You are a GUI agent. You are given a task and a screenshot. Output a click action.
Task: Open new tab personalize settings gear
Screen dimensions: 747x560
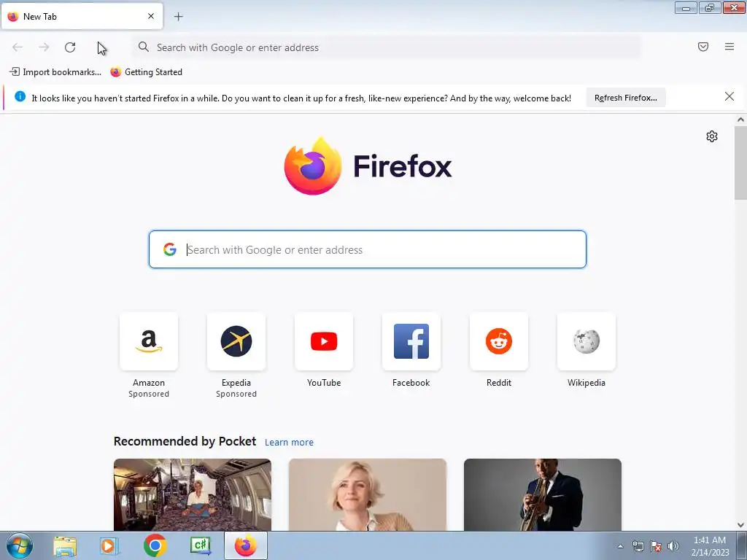click(x=712, y=136)
